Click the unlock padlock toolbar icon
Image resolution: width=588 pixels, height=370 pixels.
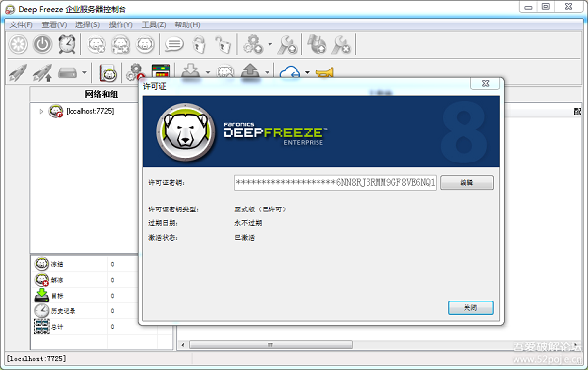pos(222,45)
